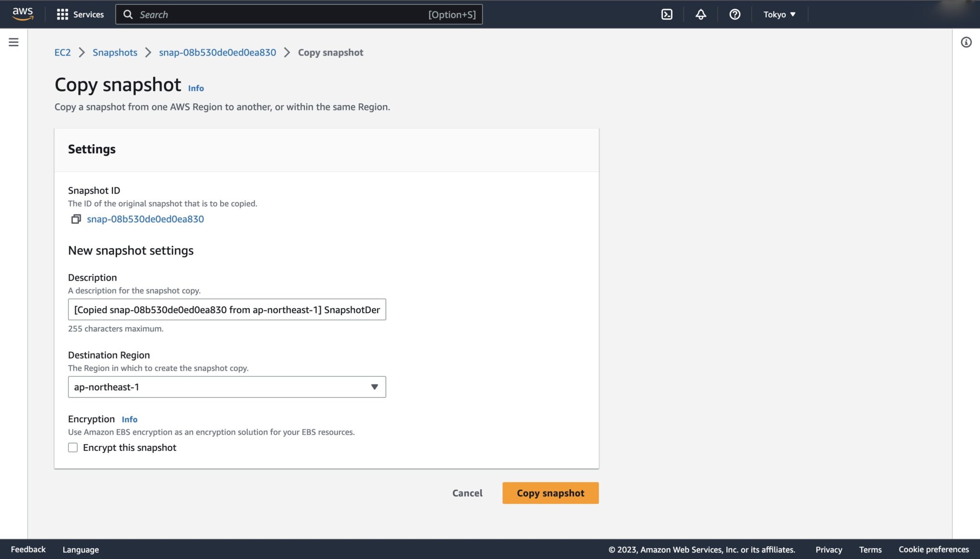
Task: Click Info next to Encryption
Action: click(x=130, y=419)
